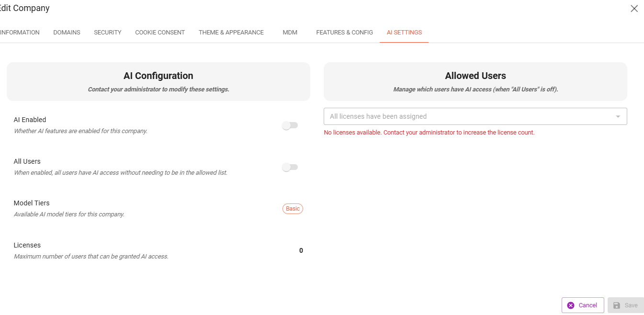
Task: Open Theme & Appearance tab
Action: [x=231, y=33]
